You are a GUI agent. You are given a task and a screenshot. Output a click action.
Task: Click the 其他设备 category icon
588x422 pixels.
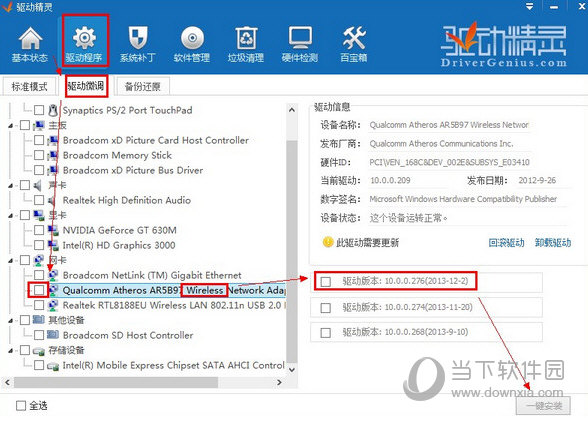tap(39, 320)
